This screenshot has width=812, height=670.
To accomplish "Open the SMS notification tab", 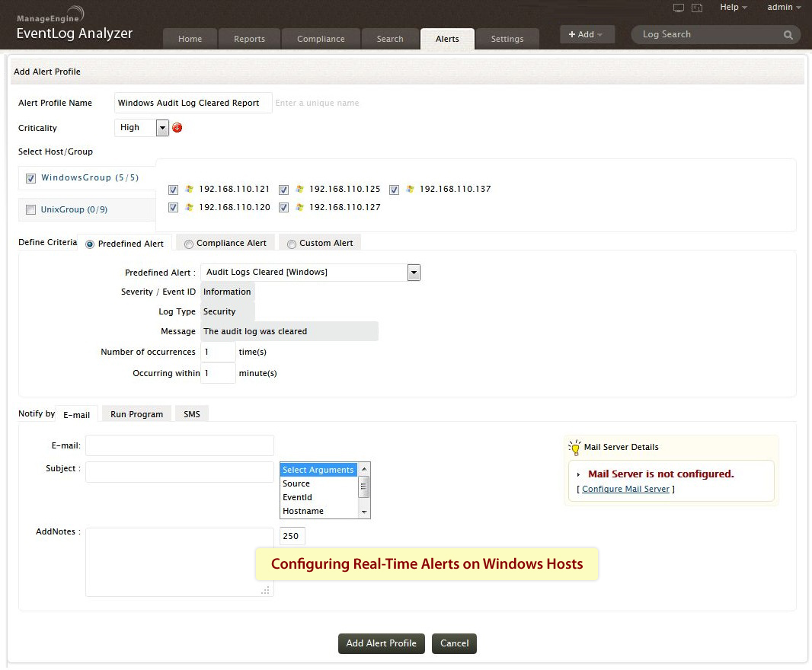I will [x=191, y=414].
